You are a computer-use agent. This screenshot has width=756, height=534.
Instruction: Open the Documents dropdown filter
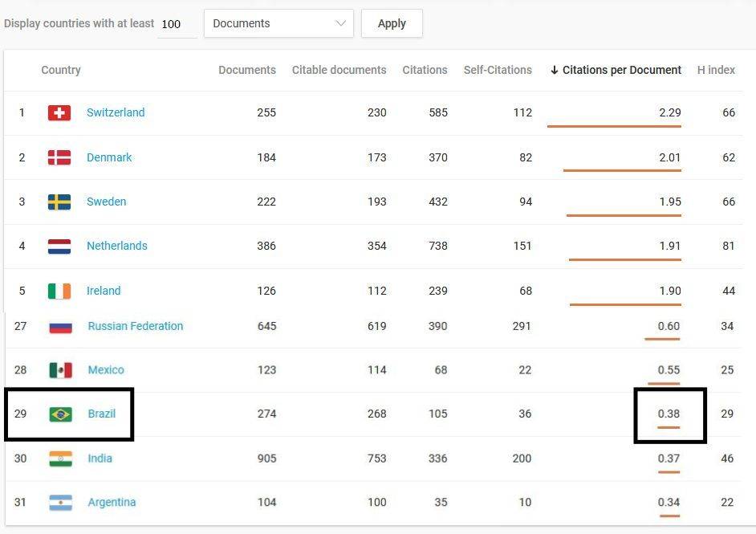click(278, 23)
